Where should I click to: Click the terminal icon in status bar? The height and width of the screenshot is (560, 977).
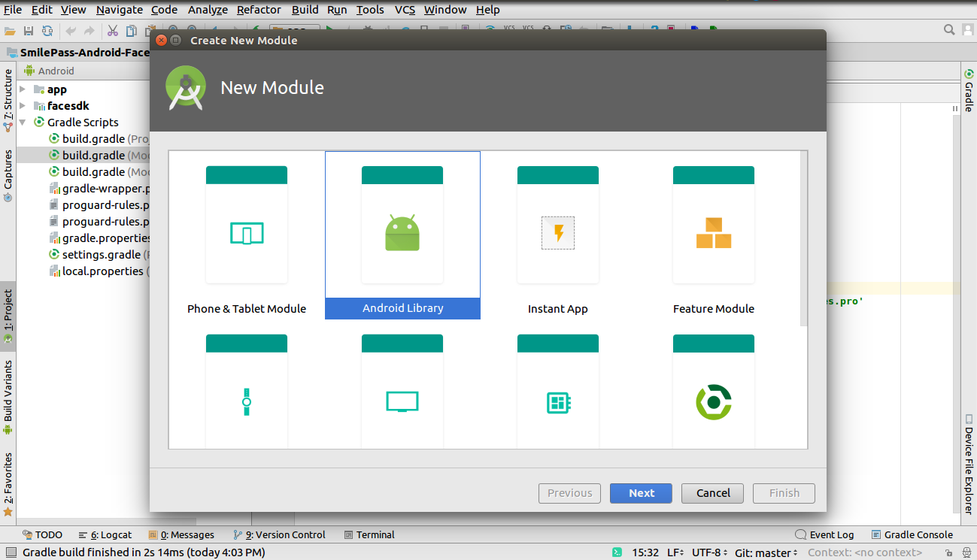[617, 552]
